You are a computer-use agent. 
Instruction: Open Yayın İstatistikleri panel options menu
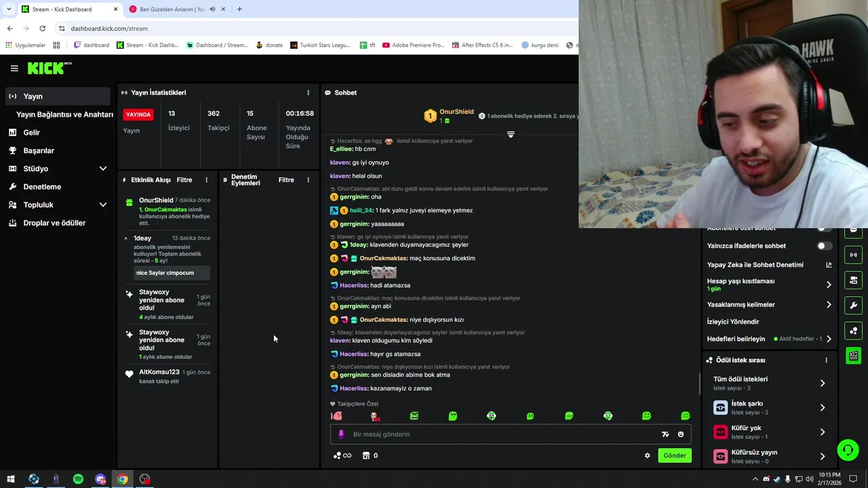tap(308, 93)
